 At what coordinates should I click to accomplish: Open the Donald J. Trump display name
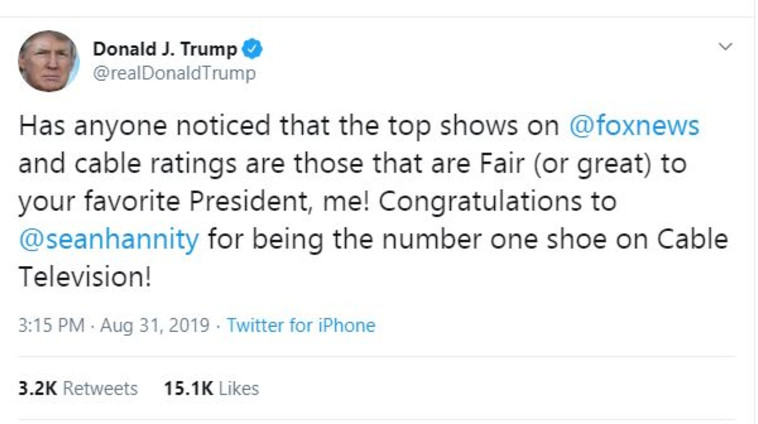point(165,49)
